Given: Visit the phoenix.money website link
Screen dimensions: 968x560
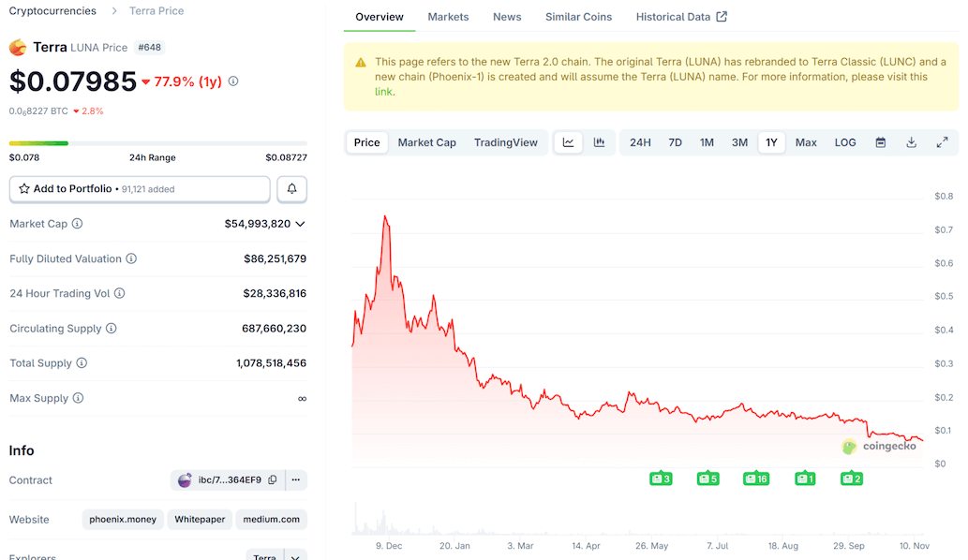Looking at the screenshot, I should (123, 519).
